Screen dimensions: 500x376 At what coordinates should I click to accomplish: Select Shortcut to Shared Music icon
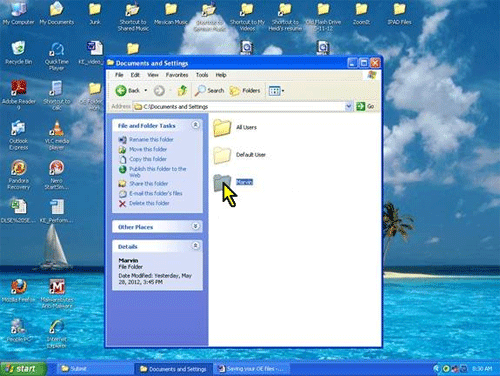click(x=133, y=17)
